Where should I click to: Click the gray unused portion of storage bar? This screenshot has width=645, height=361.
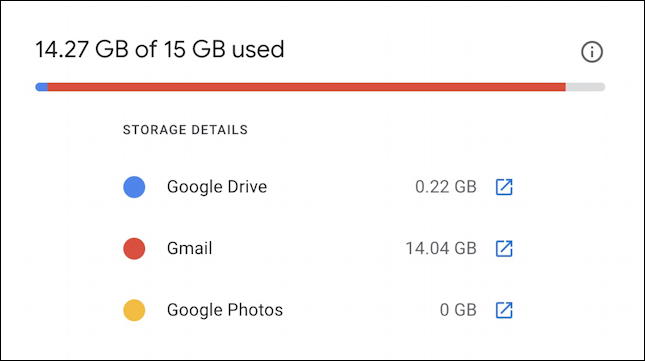pos(585,87)
